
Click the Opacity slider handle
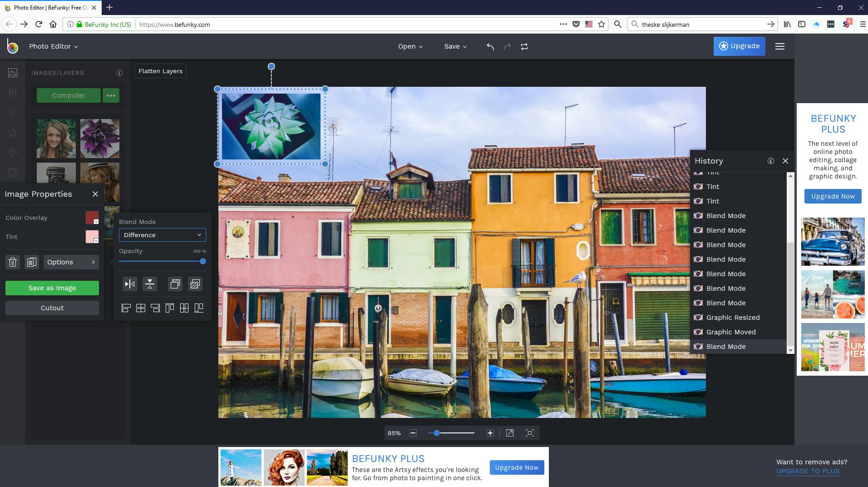click(203, 261)
